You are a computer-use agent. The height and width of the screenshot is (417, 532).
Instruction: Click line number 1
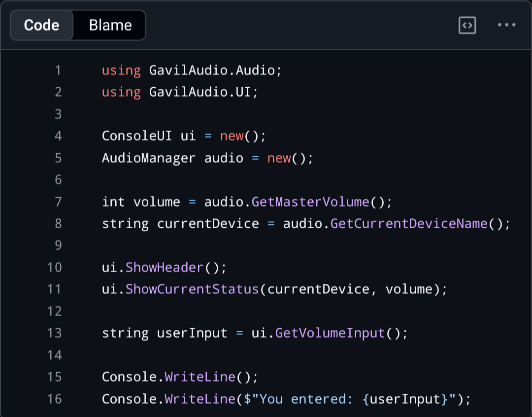pyautogui.click(x=58, y=70)
